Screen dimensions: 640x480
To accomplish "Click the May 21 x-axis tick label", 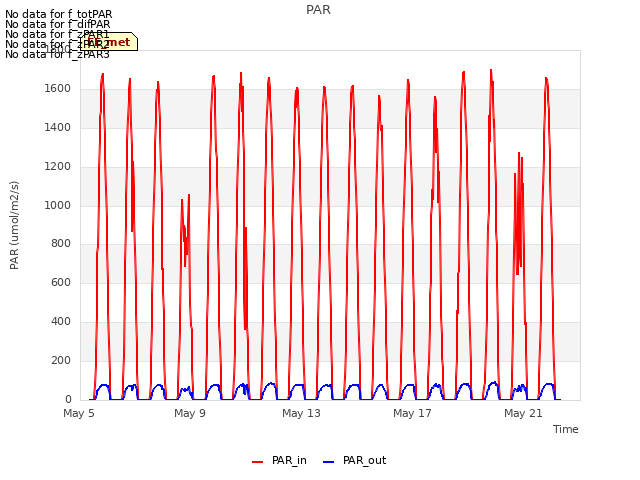I will [x=523, y=413].
